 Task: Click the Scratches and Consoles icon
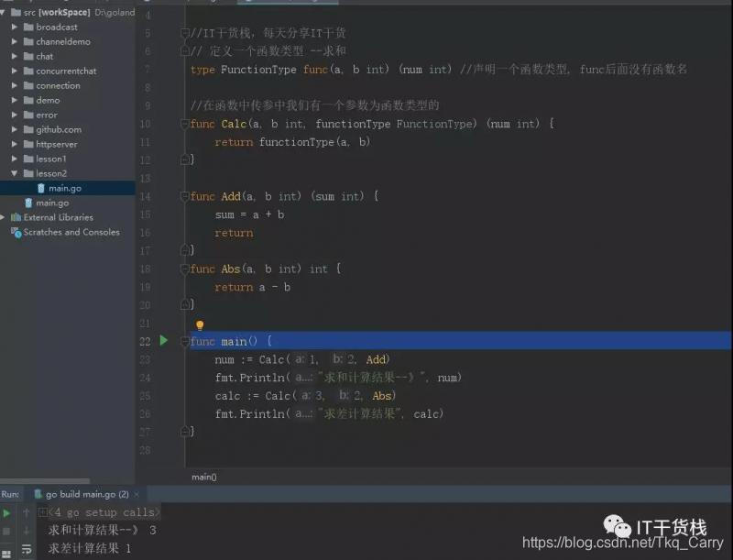pyautogui.click(x=16, y=232)
